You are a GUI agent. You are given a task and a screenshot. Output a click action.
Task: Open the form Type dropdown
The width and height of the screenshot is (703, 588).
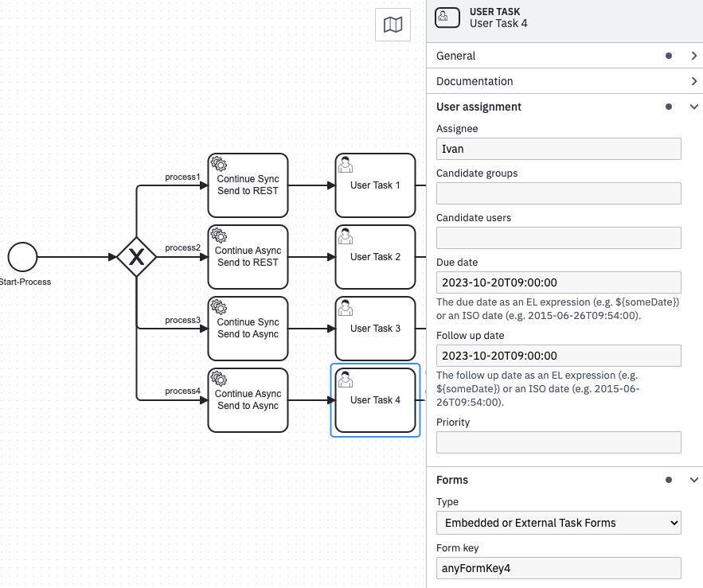[x=558, y=523]
